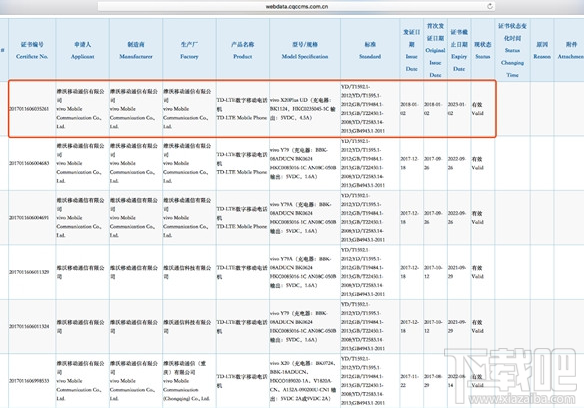Click the Manufacturer column header
584x409 pixels.
[136, 50]
